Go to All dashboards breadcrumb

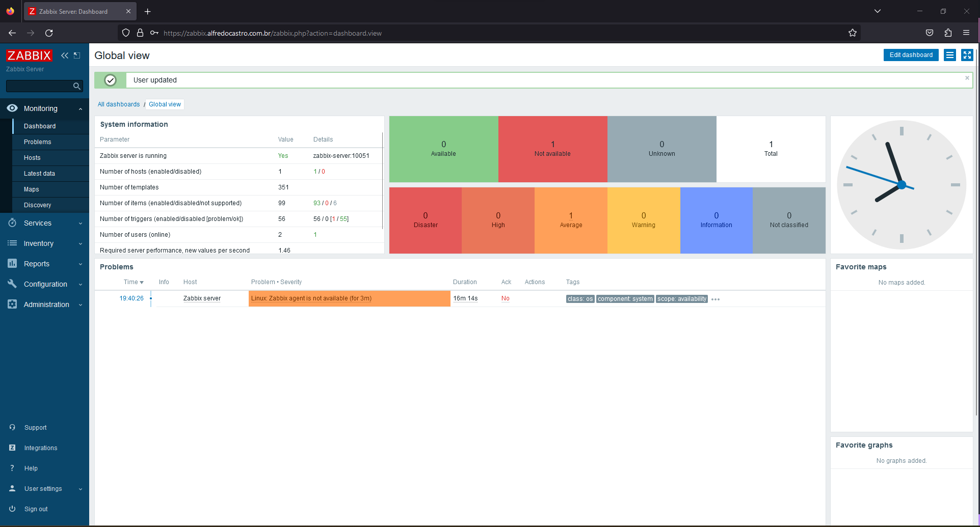click(119, 104)
